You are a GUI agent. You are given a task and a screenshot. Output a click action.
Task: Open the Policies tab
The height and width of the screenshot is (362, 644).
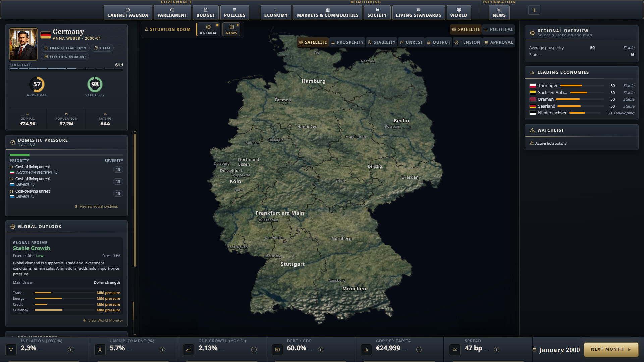coord(234,13)
